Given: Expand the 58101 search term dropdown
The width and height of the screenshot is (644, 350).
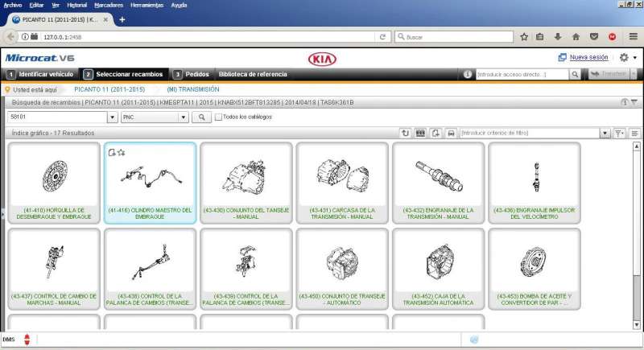Looking at the screenshot, I should click(x=112, y=117).
